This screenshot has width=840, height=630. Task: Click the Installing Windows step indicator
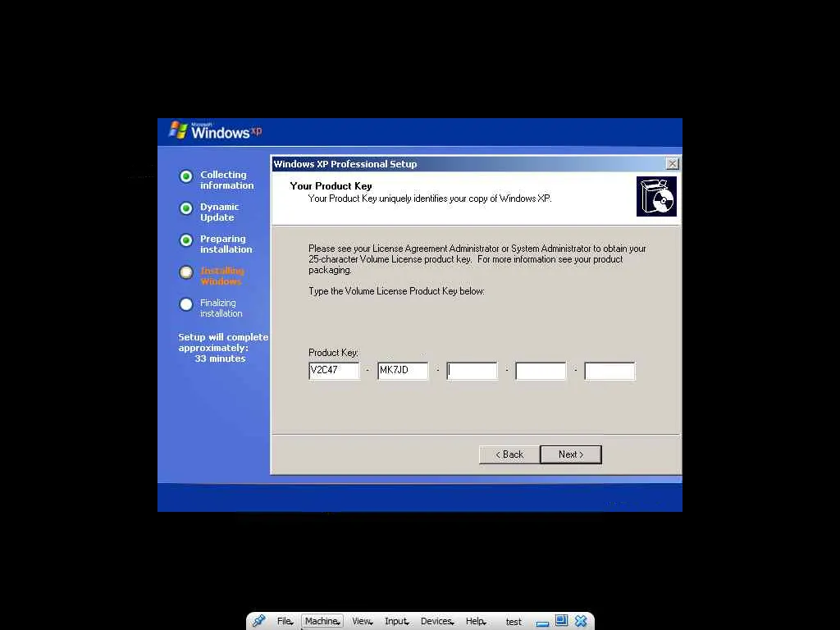tap(186, 272)
